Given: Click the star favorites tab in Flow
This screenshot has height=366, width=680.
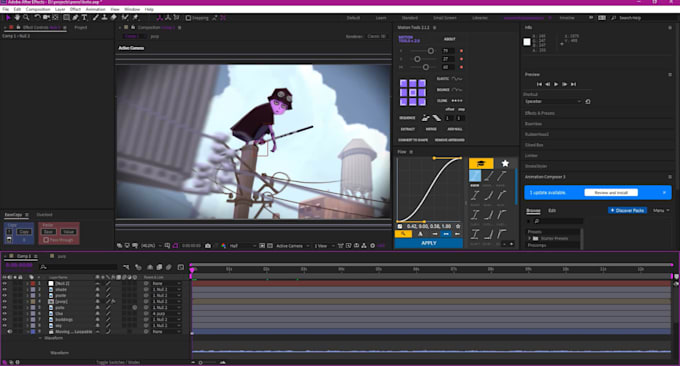Looking at the screenshot, I should tap(505, 163).
